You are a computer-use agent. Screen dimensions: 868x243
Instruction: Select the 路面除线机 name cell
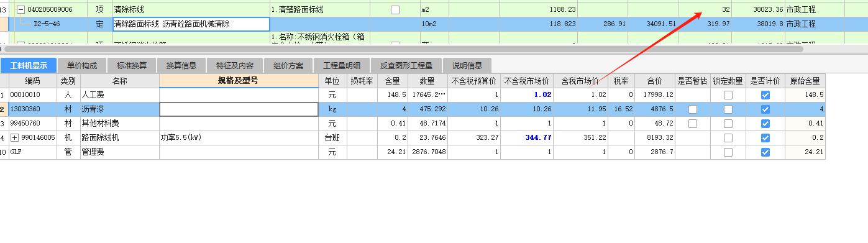120,138
